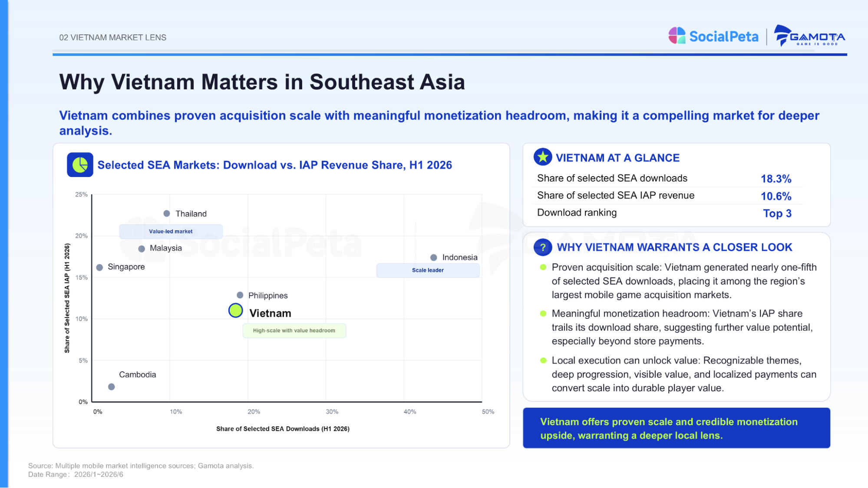Click the x-axis title 'Share of Selected SEA Downloads'
The width and height of the screenshot is (868, 488).
coord(283,429)
